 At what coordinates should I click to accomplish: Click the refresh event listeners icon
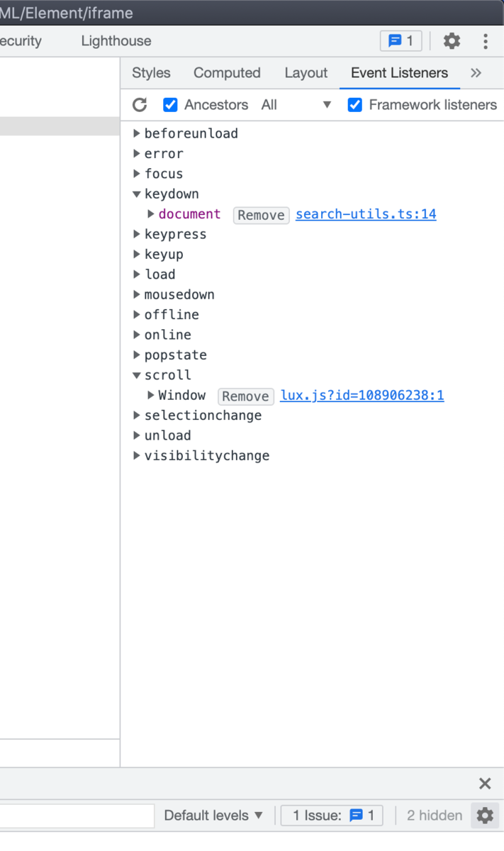(x=140, y=105)
